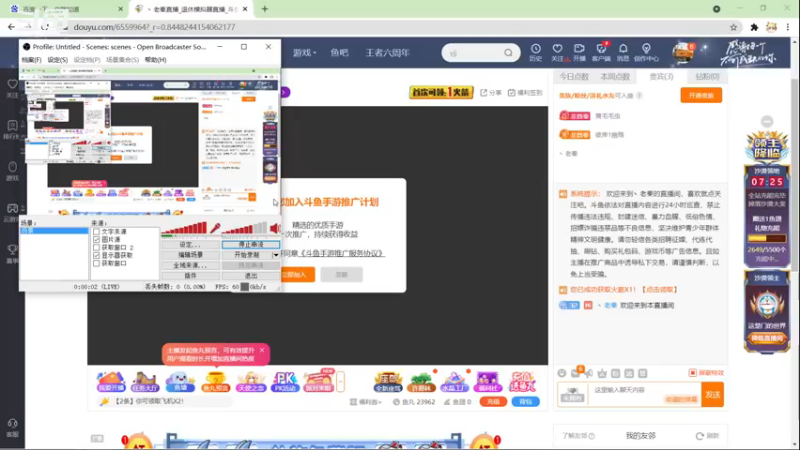
Task: Click the browser bookmark star icon
Action: pos(733,27)
